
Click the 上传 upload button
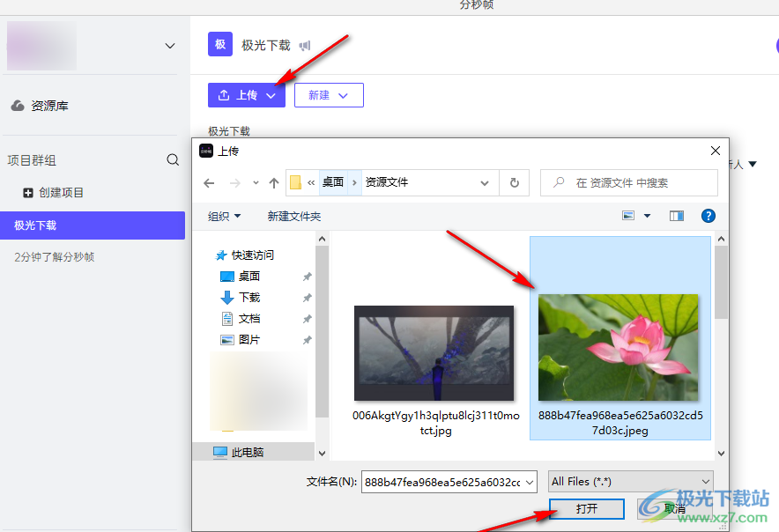[x=247, y=95]
